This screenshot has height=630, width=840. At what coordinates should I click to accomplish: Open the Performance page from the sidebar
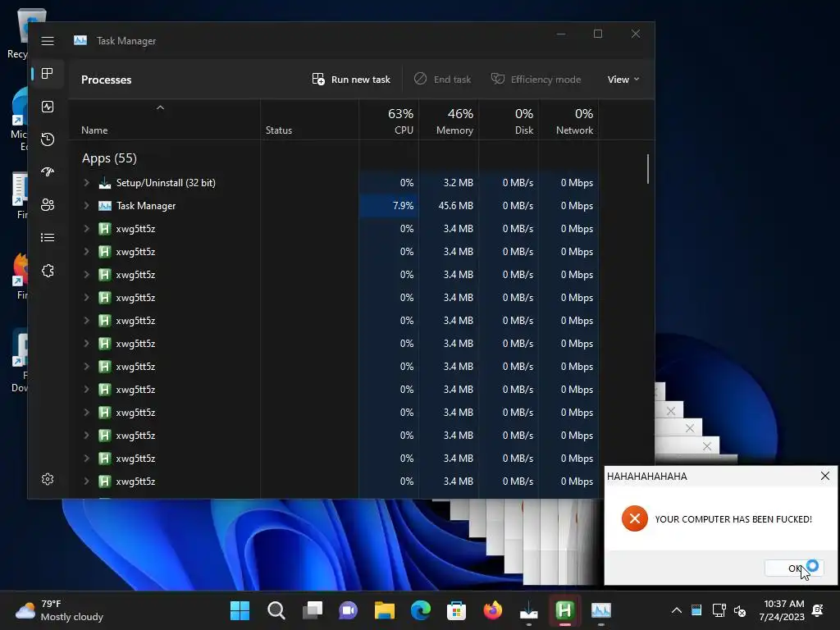48,107
